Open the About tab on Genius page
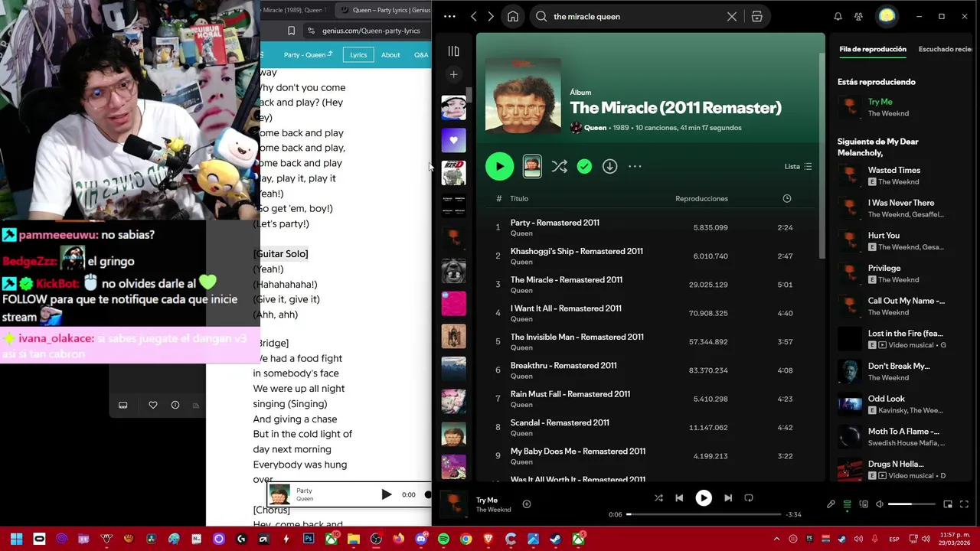Screen dimensions: 980x551 click(390, 54)
